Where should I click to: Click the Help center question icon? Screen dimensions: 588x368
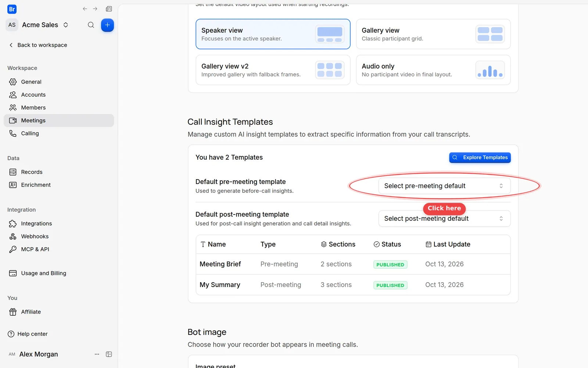pos(11,334)
